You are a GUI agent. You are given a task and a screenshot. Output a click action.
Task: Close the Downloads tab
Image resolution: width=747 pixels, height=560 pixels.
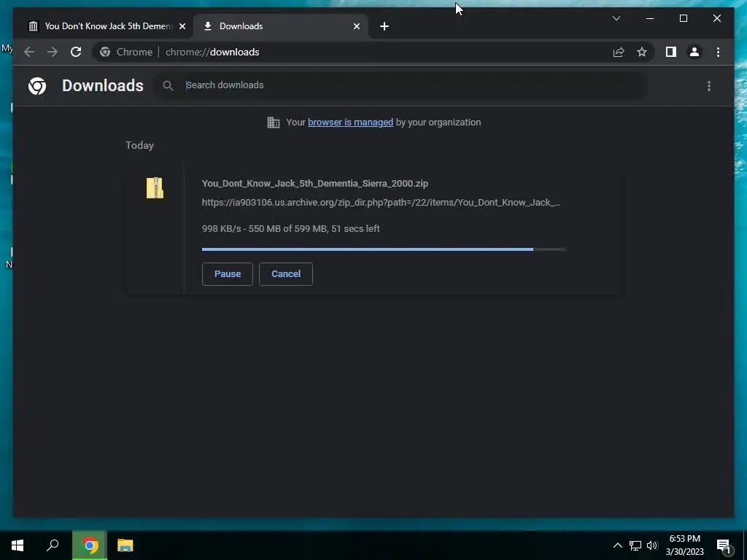click(356, 27)
